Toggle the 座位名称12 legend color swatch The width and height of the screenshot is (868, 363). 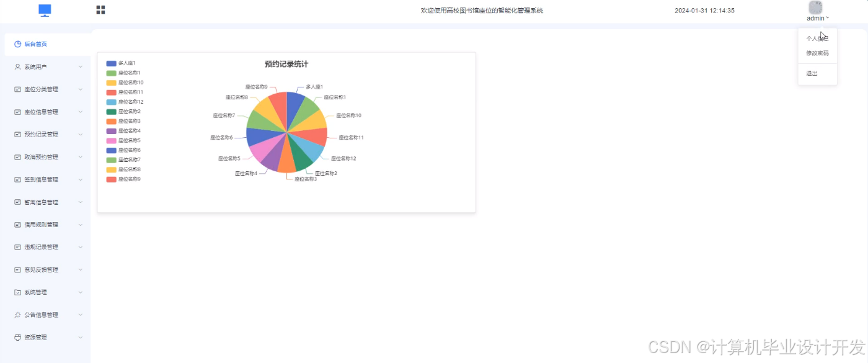pyautogui.click(x=111, y=102)
